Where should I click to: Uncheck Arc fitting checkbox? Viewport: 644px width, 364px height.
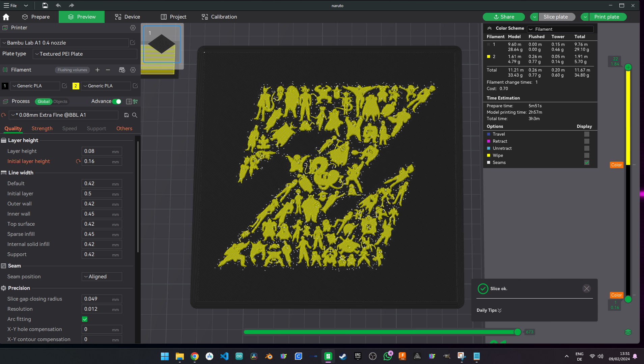tap(85, 319)
